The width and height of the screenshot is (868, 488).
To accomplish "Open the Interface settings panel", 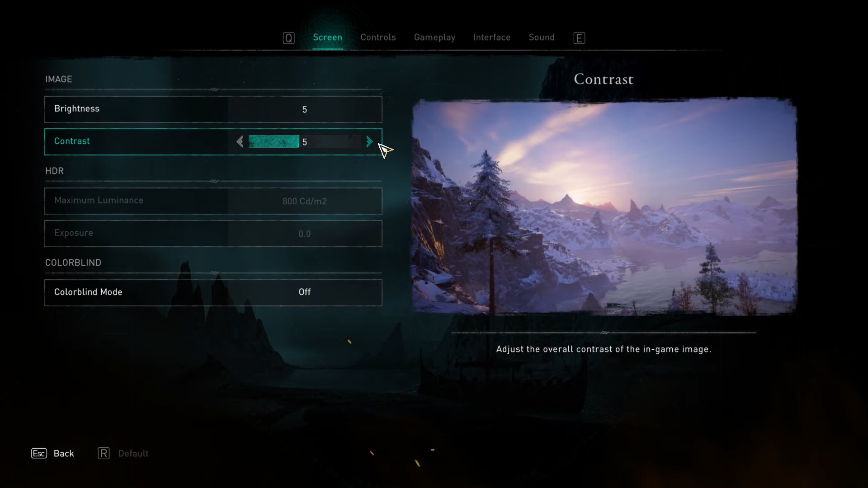I will pos(492,37).
